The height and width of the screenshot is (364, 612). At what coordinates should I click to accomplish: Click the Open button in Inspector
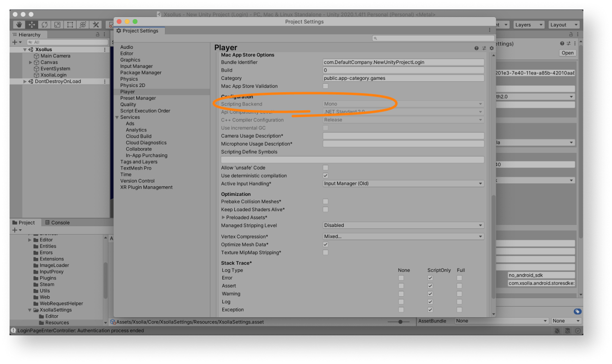(568, 53)
